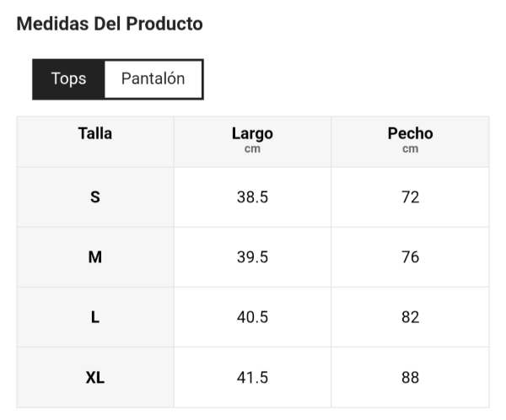Click the cm unit under Largo
Screen dimensions: 506x420
252,149
